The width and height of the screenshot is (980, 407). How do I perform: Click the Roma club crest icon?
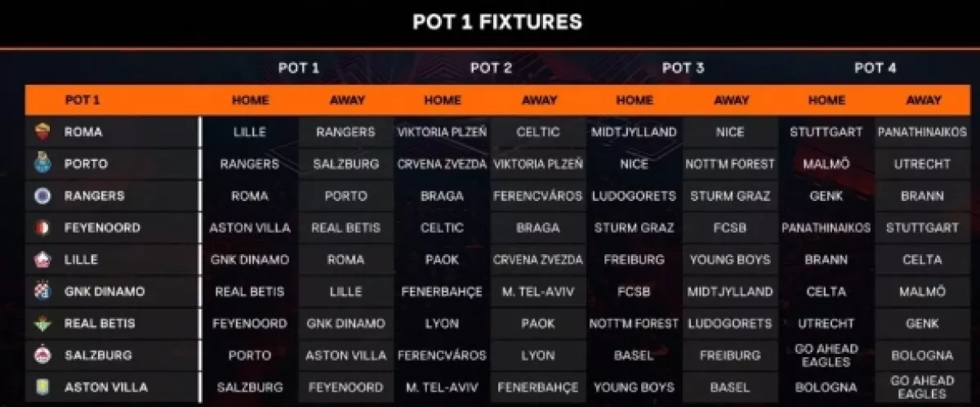pos(42,132)
